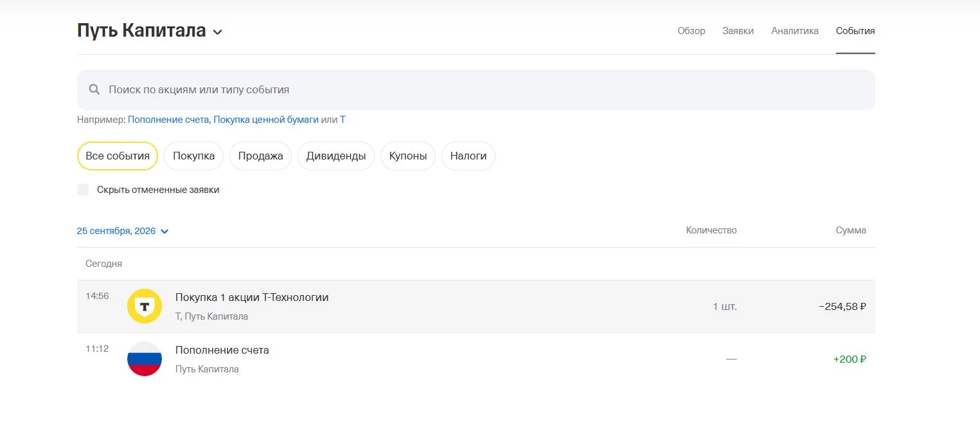This screenshot has height=445, width=980.
Task: Open the 25 сентября, 2026 date picker
Action: click(123, 231)
